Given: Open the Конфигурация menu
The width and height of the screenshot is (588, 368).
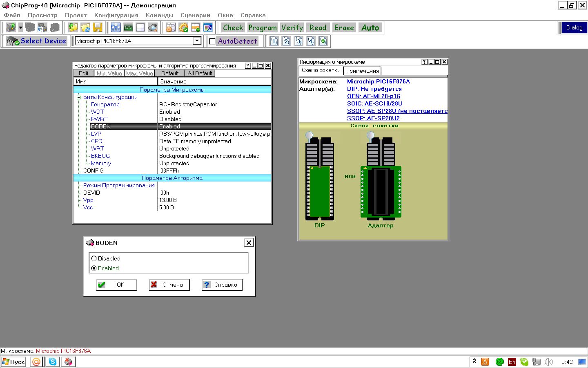Looking at the screenshot, I should point(116,15).
